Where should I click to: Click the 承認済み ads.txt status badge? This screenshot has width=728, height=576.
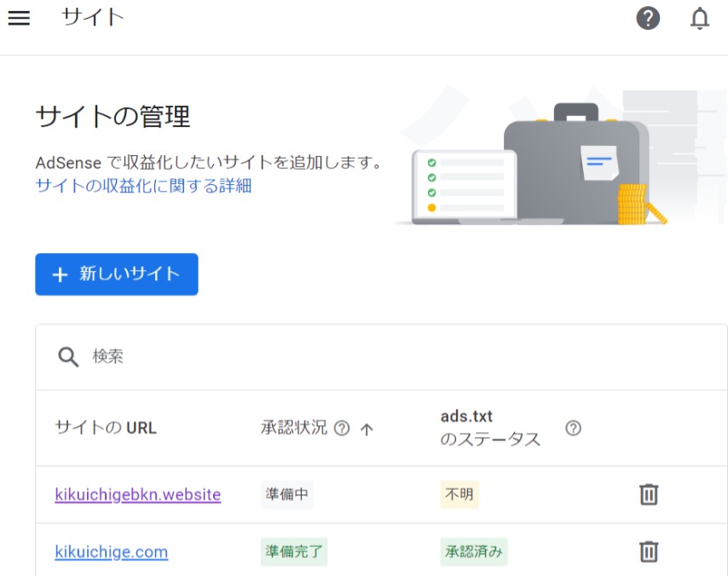[473, 551]
